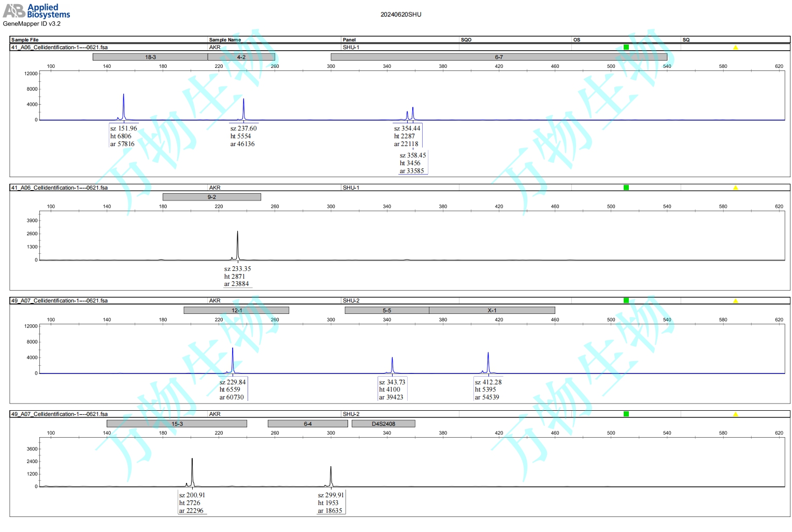This screenshot has width=792, height=532.
Task: Click yellow triangle in the X-1 plot header
Action: pyautogui.click(x=735, y=300)
